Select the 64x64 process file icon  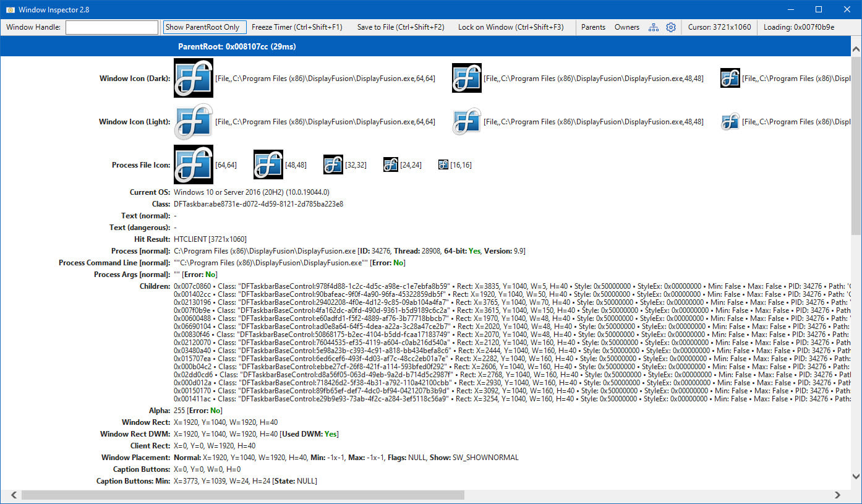tap(194, 164)
